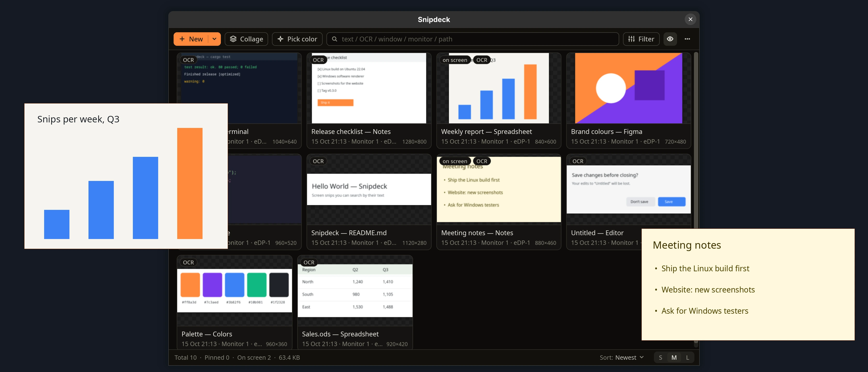Click OCR badge on the cargo test card
This screenshot has height=372, width=868.
[x=188, y=60]
